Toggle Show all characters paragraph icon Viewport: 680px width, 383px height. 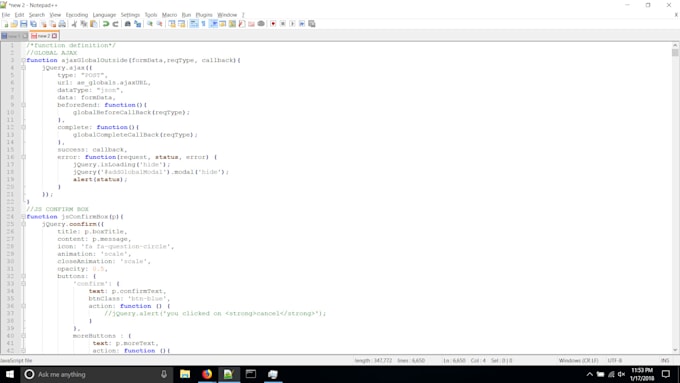pos(203,24)
